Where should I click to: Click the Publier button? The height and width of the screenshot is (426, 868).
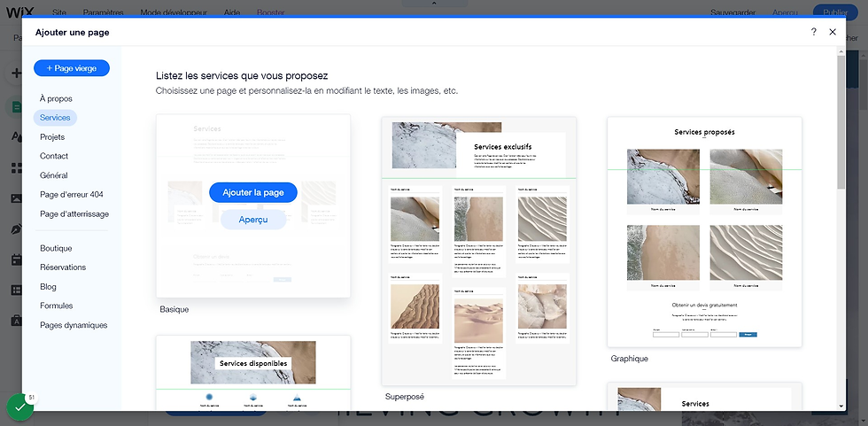coord(834,12)
